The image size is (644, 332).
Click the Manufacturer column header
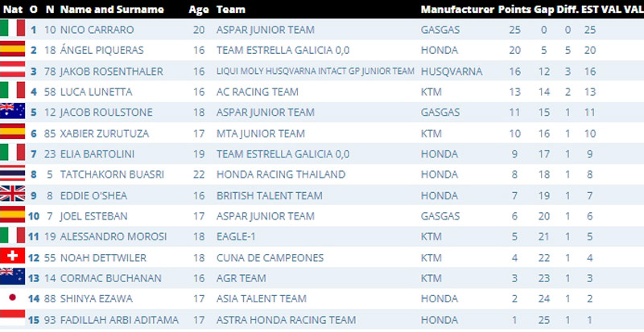point(456,10)
